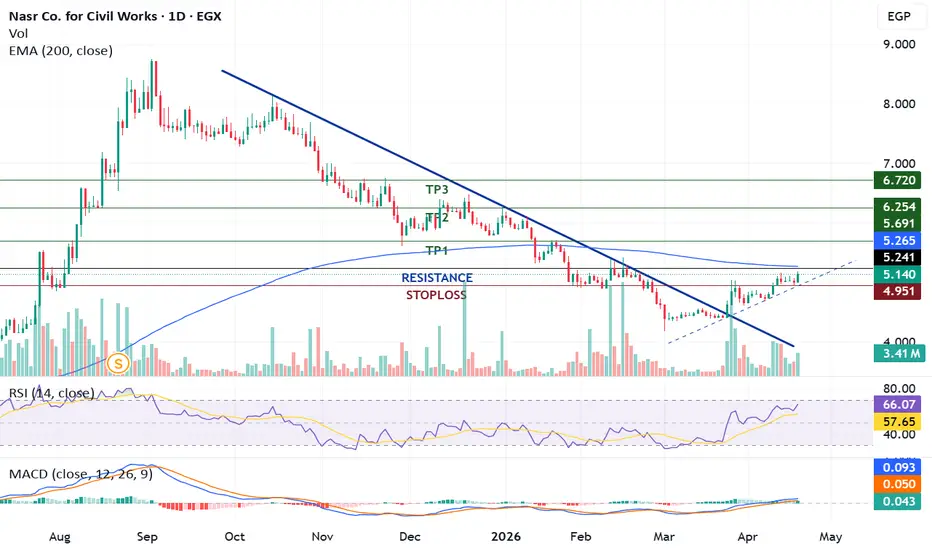This screenshot has width=932, height=550.
Task: Select the Vol indicator label
Action: 18,33
